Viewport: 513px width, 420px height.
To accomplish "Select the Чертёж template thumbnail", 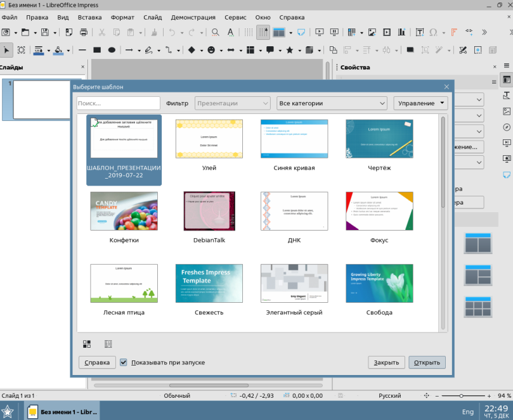I will coord(379,139).
